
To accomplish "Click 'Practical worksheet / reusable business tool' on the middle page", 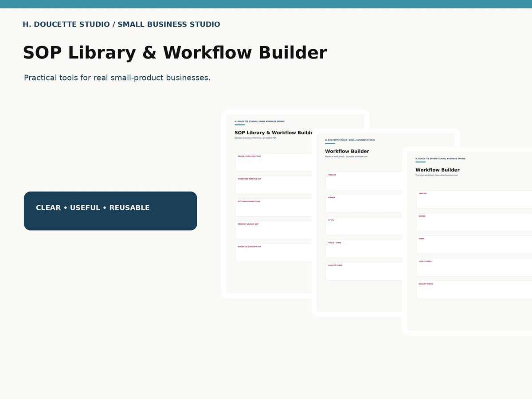I will 346,156.
